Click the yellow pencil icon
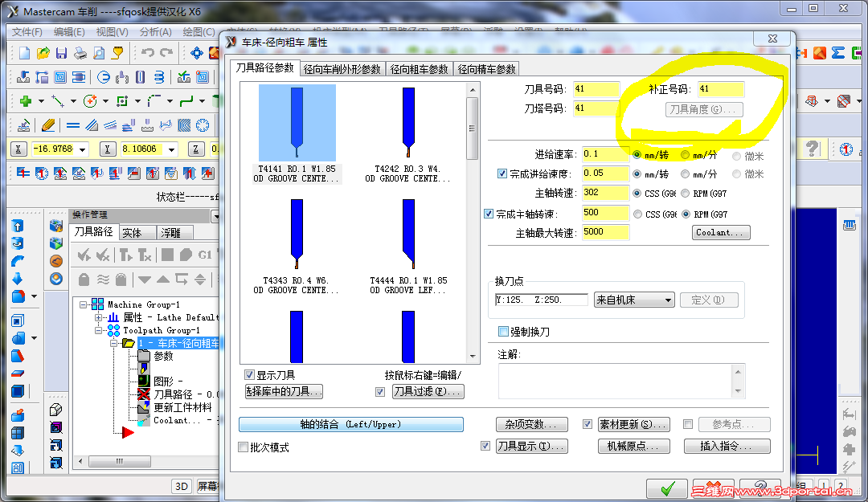868x502 pixels. pos(48,125)
